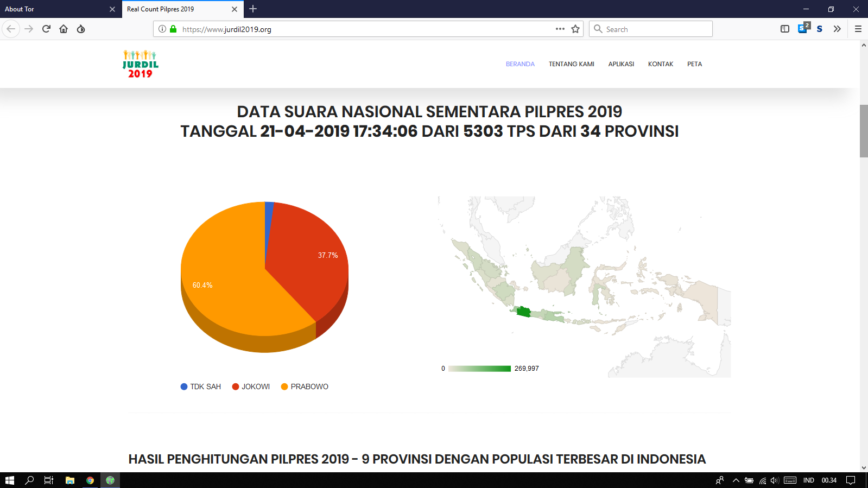This screenshot has height=488, width=868.
Task: Click the IND input language indicator
Action: pos(808,480)
